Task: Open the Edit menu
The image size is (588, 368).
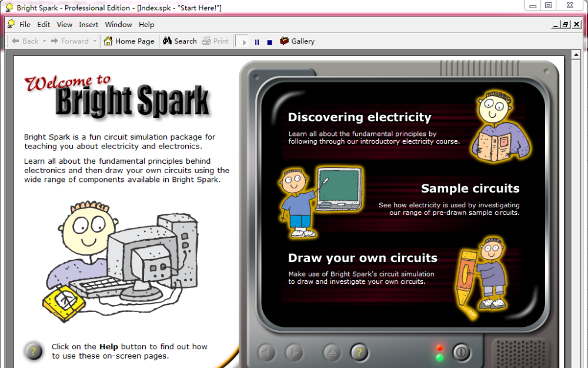Action: [44, 24]
